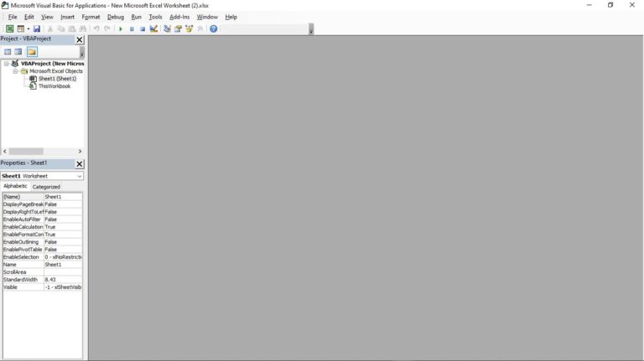
Task: Select the EnableSelection property row
Action: point(42,257)
